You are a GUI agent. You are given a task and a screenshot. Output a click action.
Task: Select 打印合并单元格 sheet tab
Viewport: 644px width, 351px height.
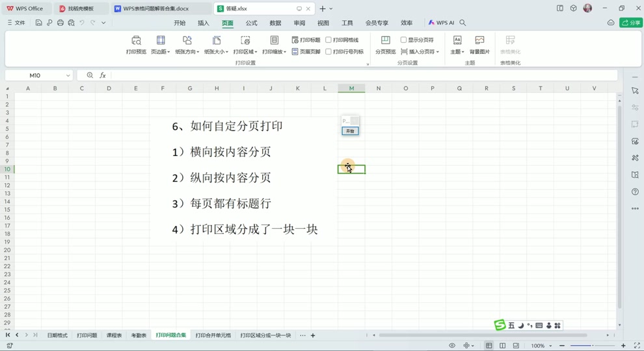[x=213, y=335]
